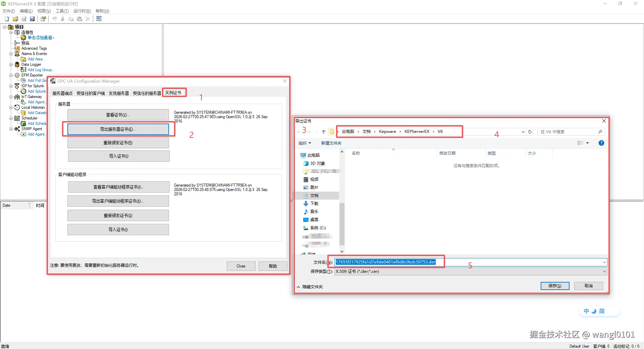Click the IDF for Splunk tree icon
644x349 pixels.
tap(17, 86)
